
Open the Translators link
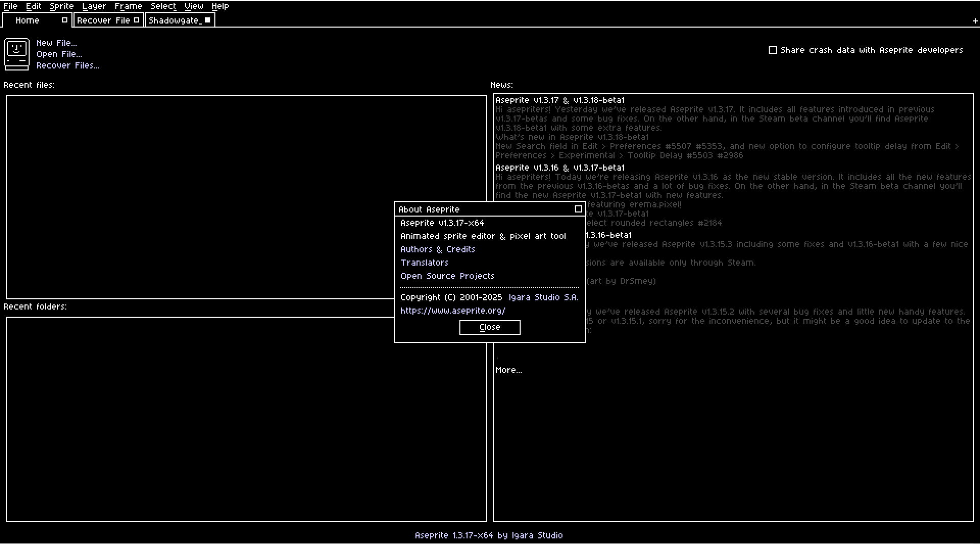(x=425, y=263)
